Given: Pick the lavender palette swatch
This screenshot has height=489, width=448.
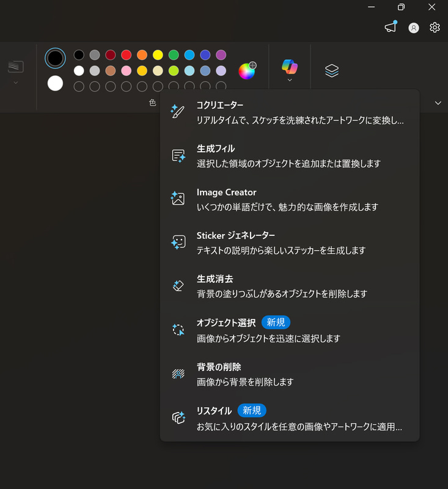Looking at the screenshot, I should 221,71.
